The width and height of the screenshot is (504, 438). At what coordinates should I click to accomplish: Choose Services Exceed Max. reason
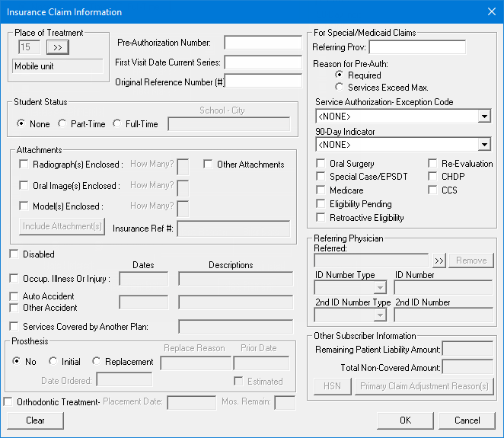point(340,88)
